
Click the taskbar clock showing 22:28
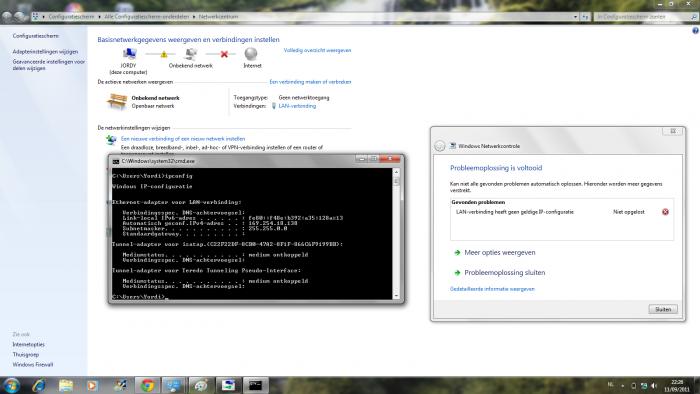point(677,386)
